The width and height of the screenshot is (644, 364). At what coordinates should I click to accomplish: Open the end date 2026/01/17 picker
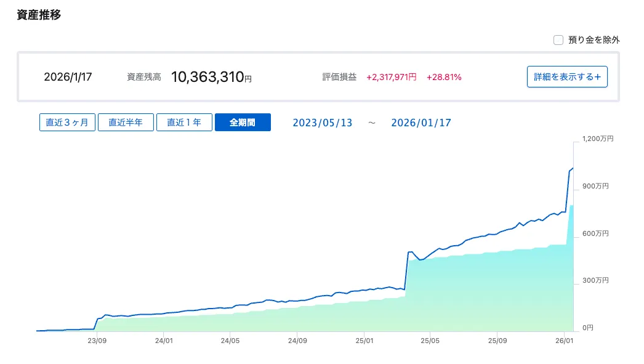pyautogui.click(x=421, y=123)
